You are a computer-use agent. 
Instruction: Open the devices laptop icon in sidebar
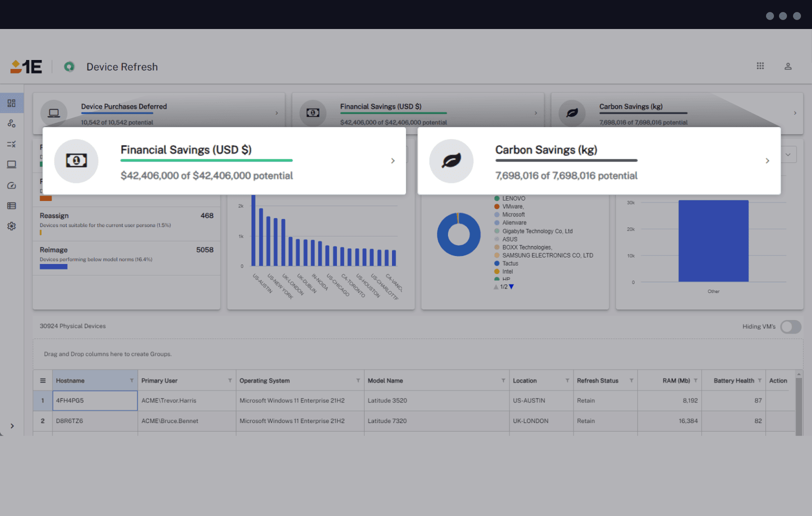[x=11, y=164]
